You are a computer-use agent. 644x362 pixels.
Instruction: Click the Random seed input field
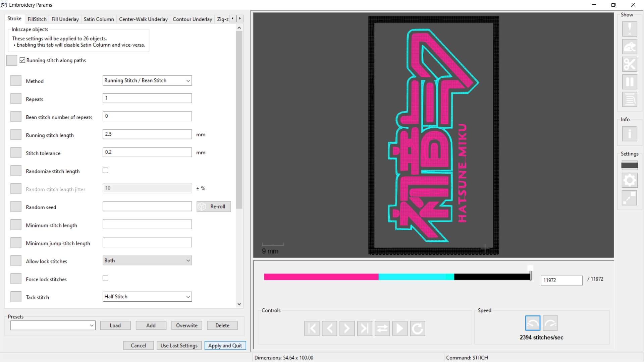[x=147, y=206]
